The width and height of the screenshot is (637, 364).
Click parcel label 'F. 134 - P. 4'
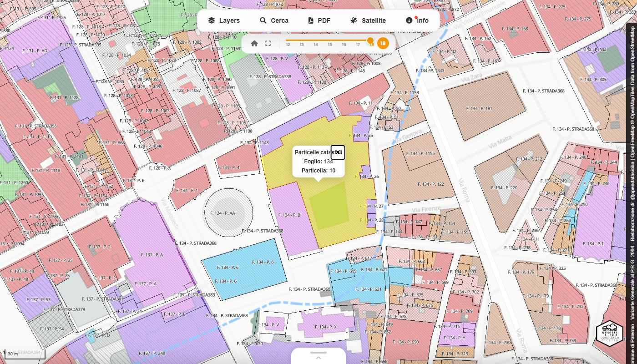pyautogui.click(x=229, y=167)
